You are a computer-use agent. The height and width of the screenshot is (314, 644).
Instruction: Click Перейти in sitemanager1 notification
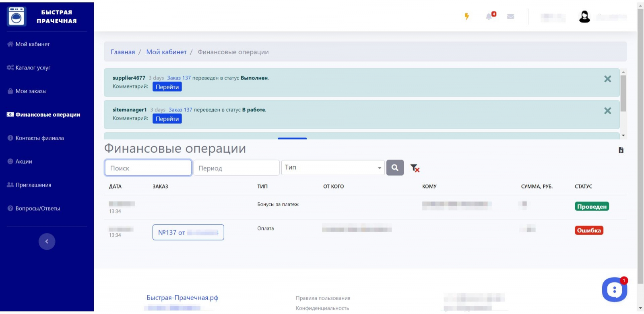[167, 119]
